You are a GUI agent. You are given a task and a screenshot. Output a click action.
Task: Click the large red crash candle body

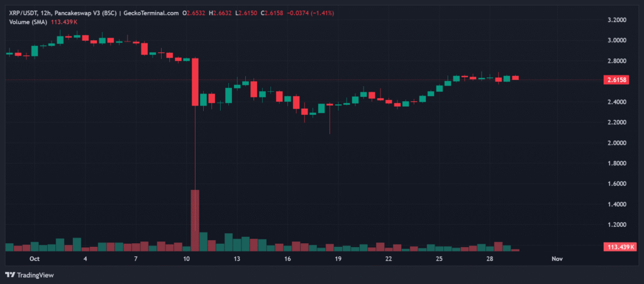click(x=195, y=82)
